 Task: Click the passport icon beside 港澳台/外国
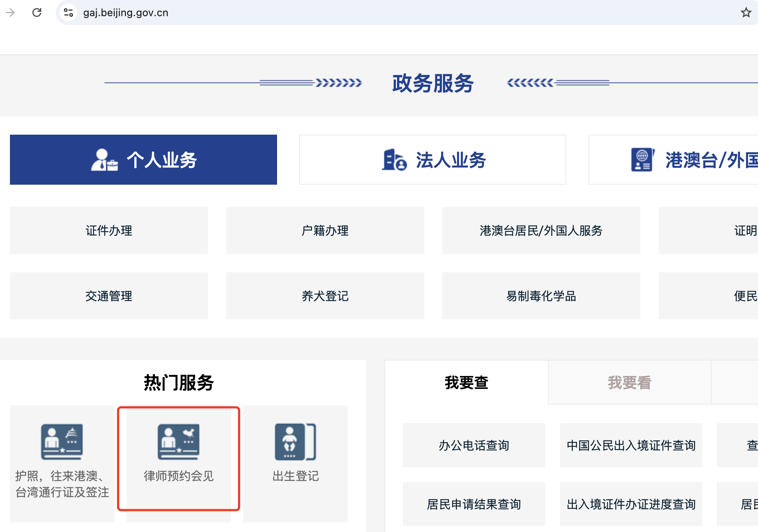pos(643,160)
